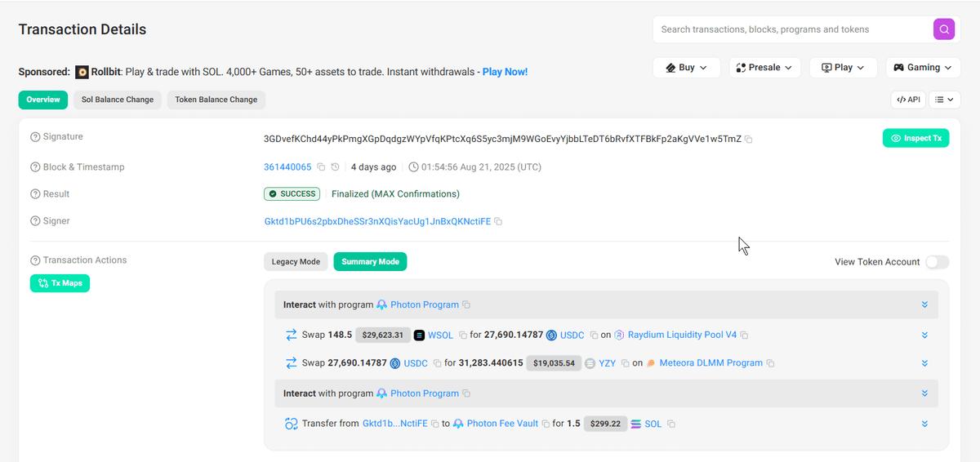Copy the signer address
The height and width of the screenshot is (462, 980).
click(498, 222)
